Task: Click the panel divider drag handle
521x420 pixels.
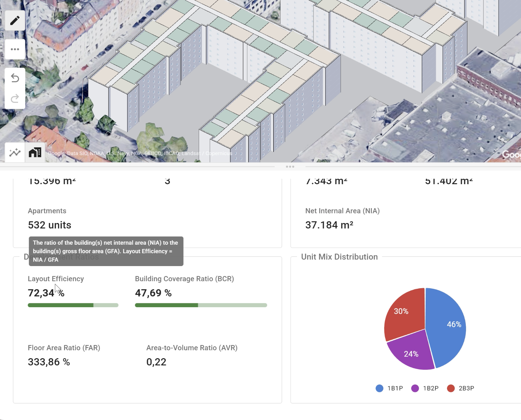Action: tap(290, 167)
